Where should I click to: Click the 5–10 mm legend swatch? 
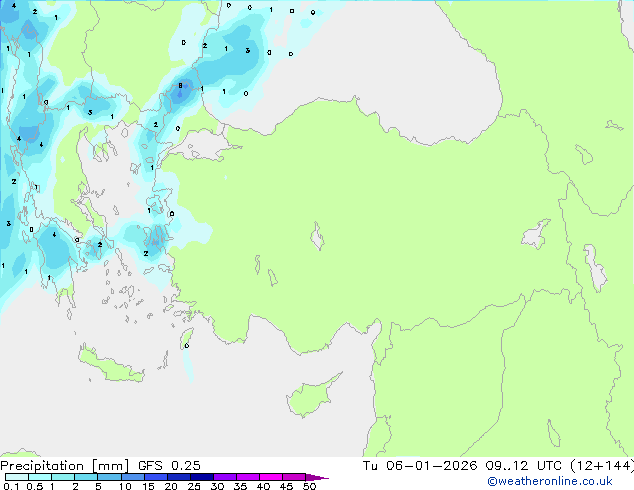click(x=109, y=477)
